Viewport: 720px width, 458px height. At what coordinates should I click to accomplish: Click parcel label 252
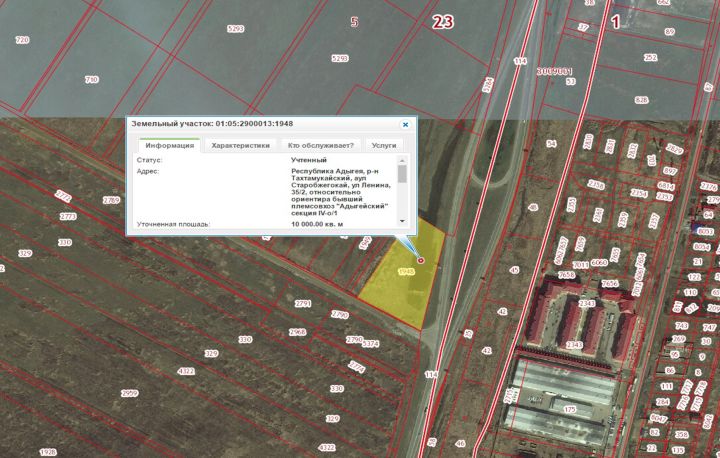pos(650,58)
